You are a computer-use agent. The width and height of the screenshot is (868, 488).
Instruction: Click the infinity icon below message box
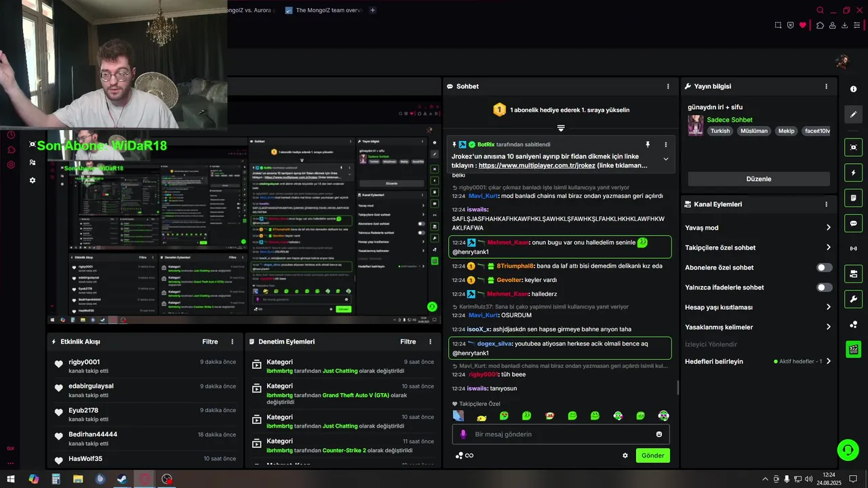pyautogui.click(x=469, y=455)
